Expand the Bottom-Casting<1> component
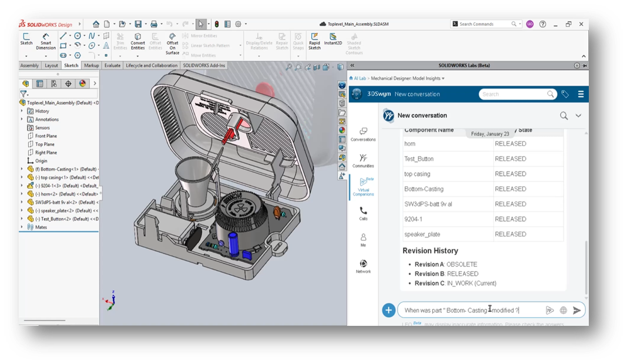627x364 pixels. click(22, 169)
